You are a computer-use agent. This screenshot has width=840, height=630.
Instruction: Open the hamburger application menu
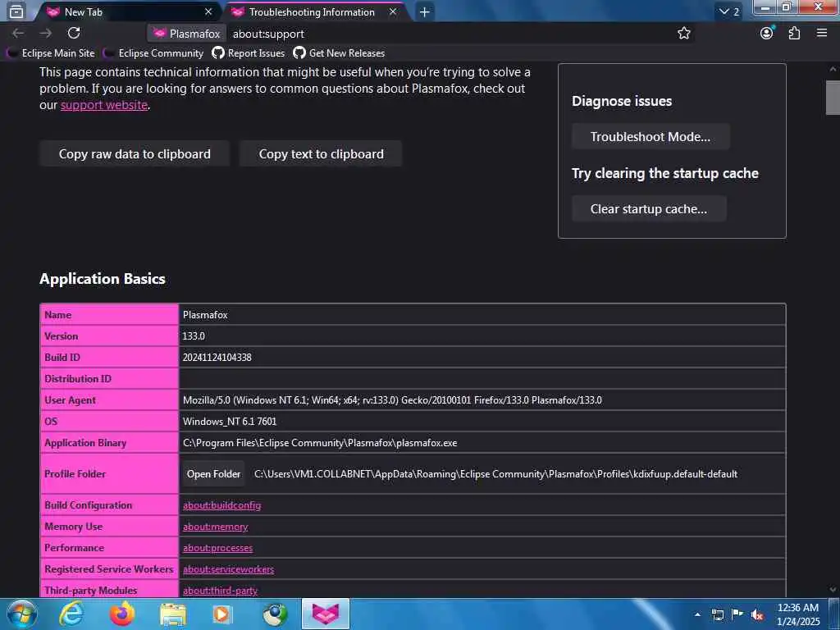coord(822,33)
